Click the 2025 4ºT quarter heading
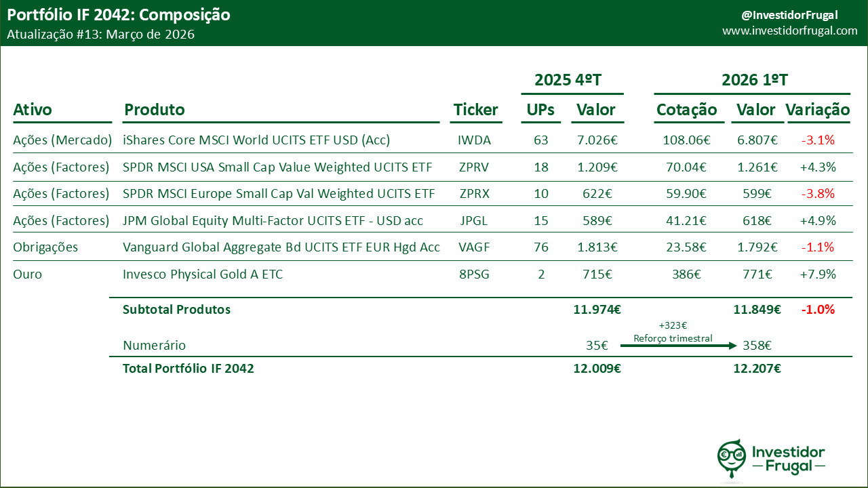Image resolution: width=868 pixels, height=488 pixels. point(568,80)
